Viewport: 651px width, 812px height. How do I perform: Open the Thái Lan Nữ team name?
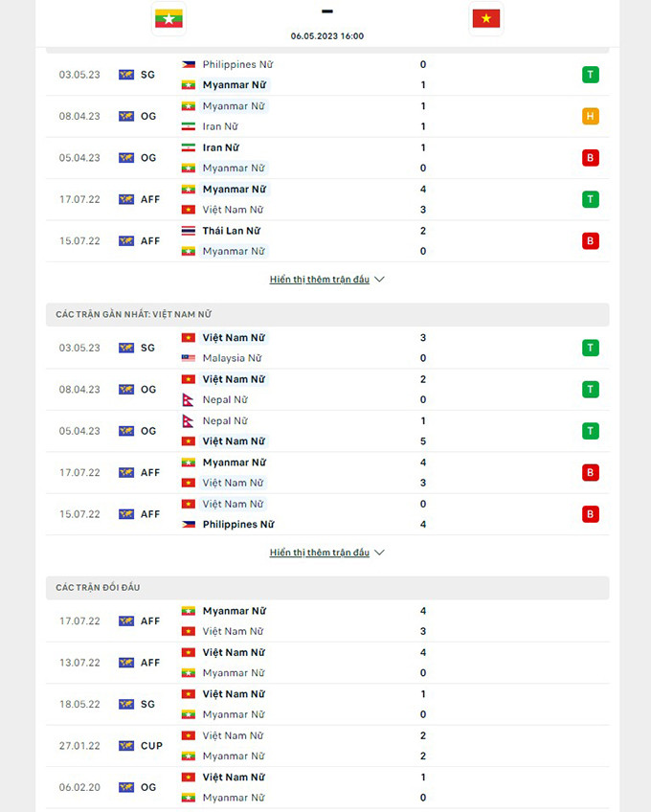pyautogui.click(x=231, y=231)
